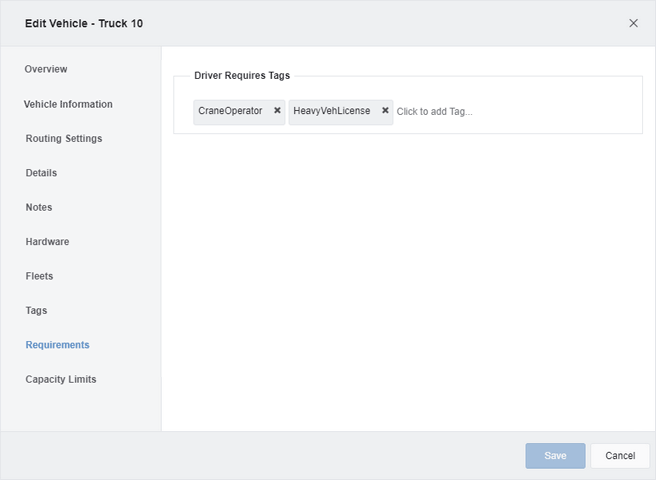Viewport: 656px width, 480px height.
Task: Click the Save button
Action: pyautogui.click(x=555, y=456)
